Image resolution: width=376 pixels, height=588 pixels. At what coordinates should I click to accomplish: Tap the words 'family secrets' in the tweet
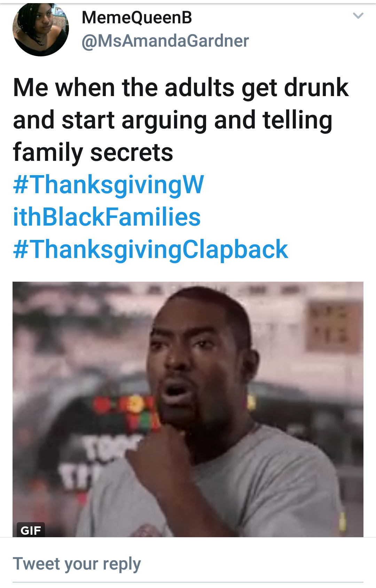tap(93, 152)
